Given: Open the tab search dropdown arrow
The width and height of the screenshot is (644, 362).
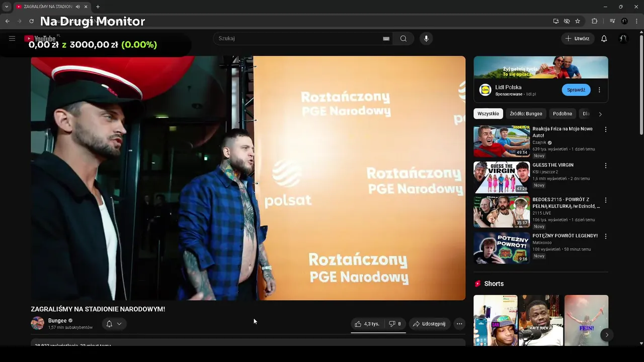Looking at the screenshot, I should click(7, 7).
